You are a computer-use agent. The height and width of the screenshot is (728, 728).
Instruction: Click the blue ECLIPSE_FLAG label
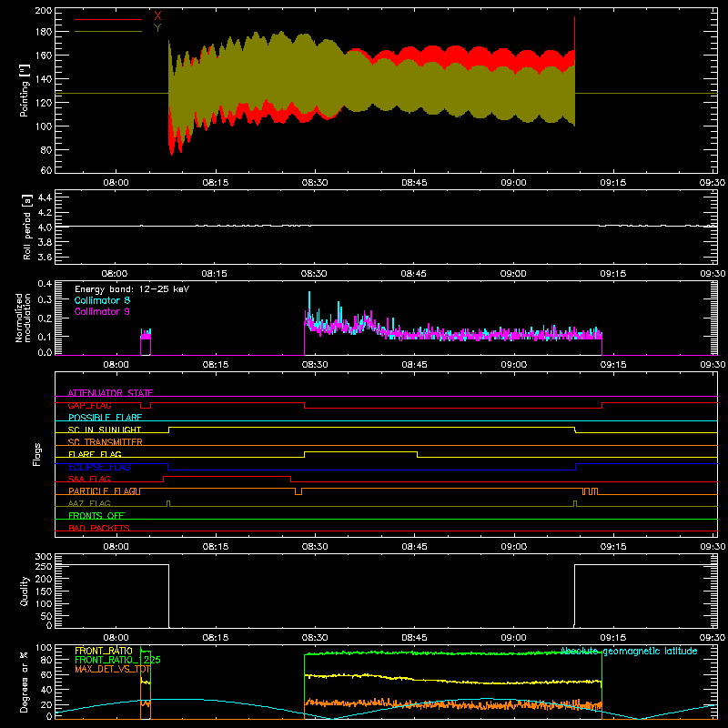pyautogui.click(x=99, y=467)
